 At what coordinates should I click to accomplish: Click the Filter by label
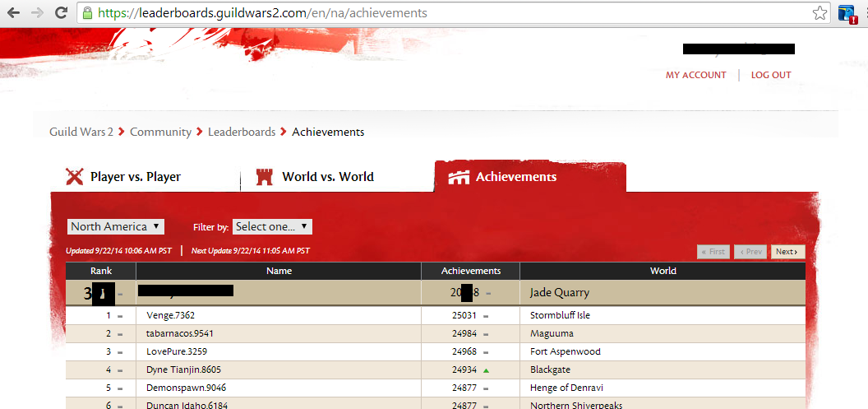pos(211,227)
